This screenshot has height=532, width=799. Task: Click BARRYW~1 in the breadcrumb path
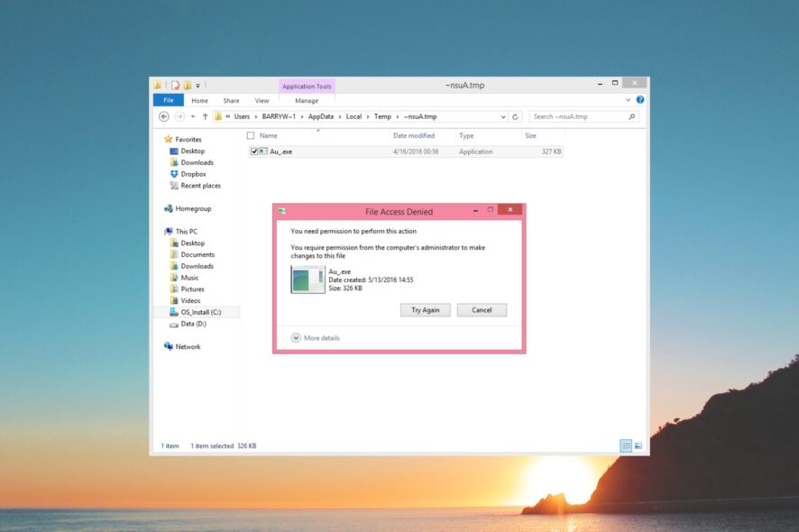tap(279, 116)
